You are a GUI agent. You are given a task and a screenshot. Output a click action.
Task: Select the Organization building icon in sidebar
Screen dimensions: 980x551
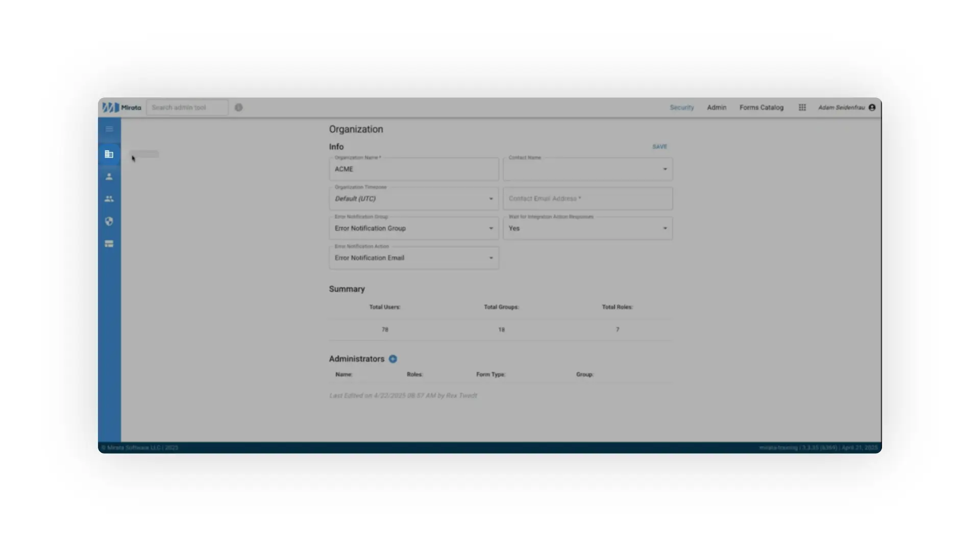pyautogui.click(x=109, y=154)
